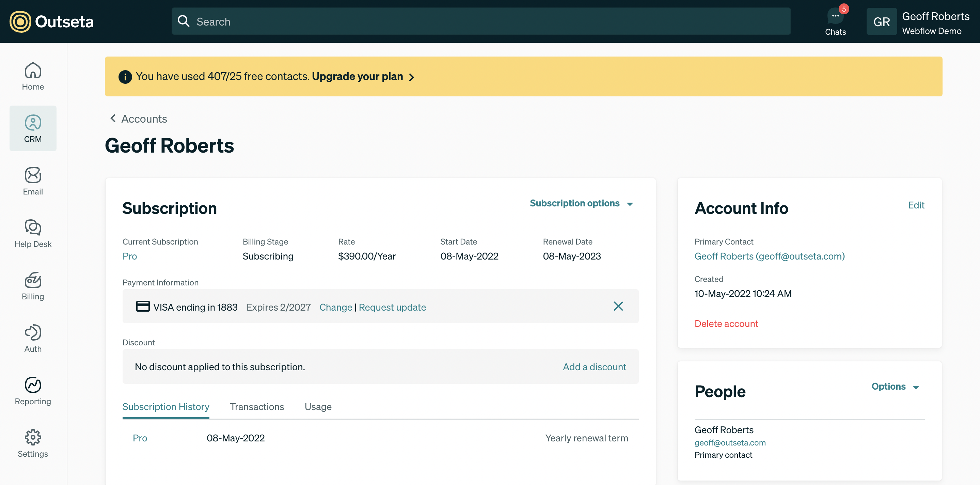Viewport: 980px width, 485px height.
Task: Open the Outseta logo on the top left
Action: click(x=51, y=21)
